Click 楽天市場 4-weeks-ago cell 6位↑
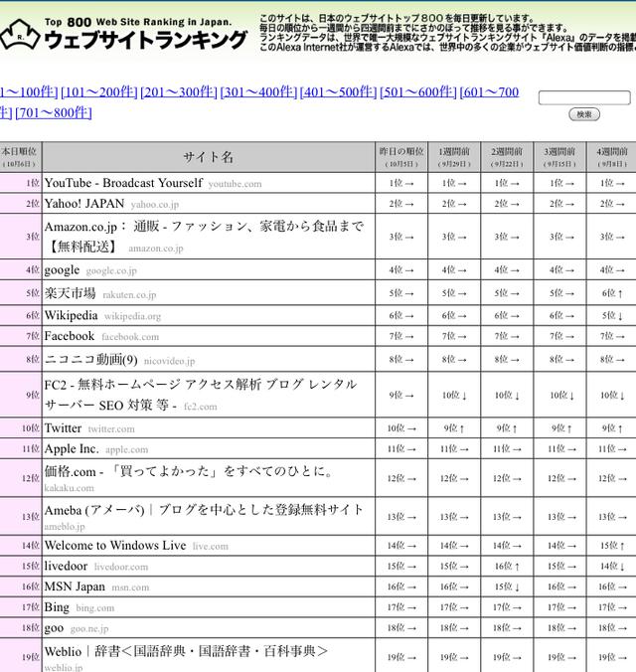Image resolution: width=636 pixels, height=672 pixels. tap(612, 293)
